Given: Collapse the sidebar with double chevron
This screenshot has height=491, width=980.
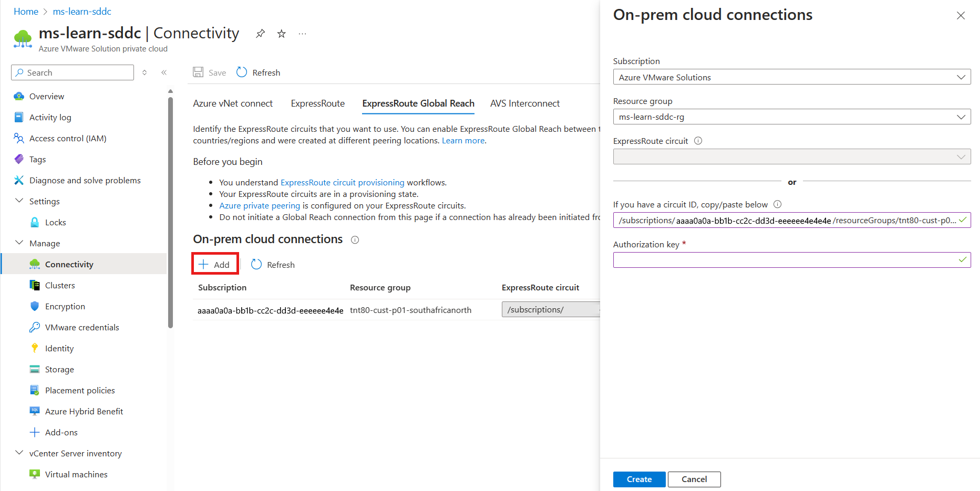Looking at the screenshot, I should (x=164, y=72).
